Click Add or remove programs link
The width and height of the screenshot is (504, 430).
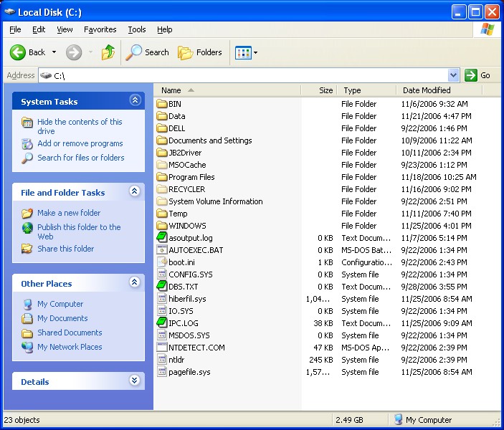[x=80, y=143]
